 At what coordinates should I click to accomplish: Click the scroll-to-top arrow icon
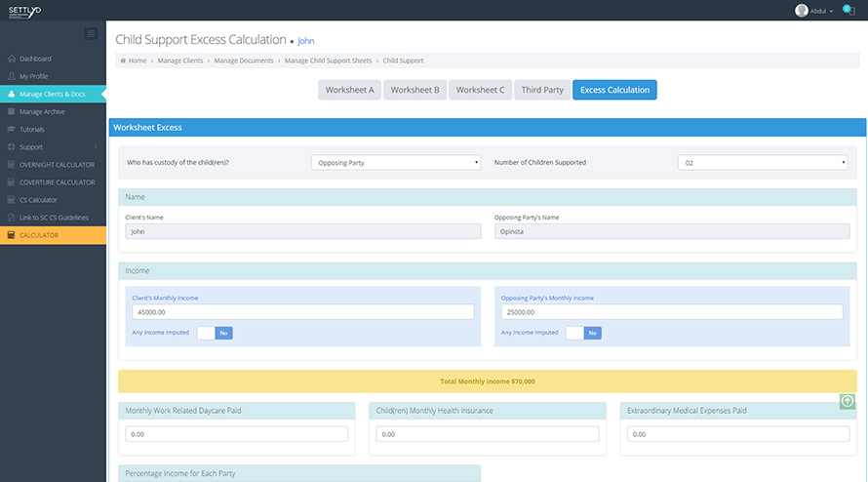847,401
